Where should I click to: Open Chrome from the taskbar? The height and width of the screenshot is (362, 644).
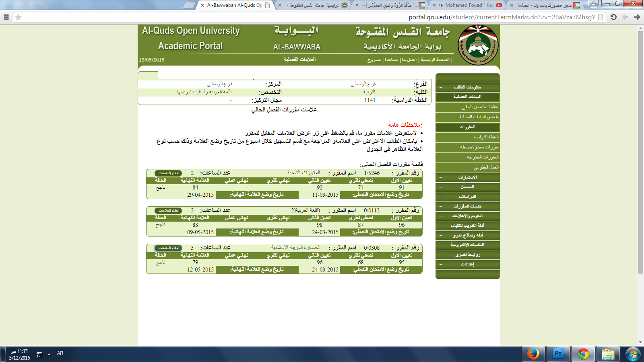(583, 354)
